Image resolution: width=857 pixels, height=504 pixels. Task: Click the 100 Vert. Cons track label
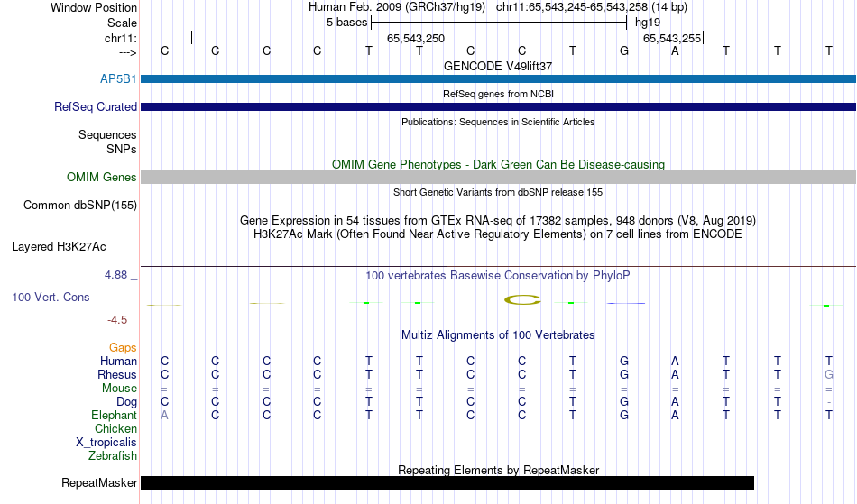51,297
